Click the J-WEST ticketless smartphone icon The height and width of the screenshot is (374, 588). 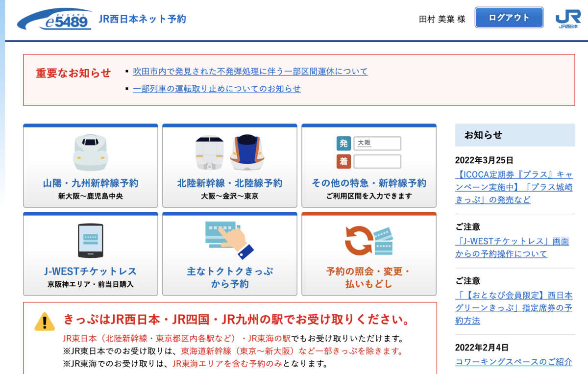coord(91,241)
